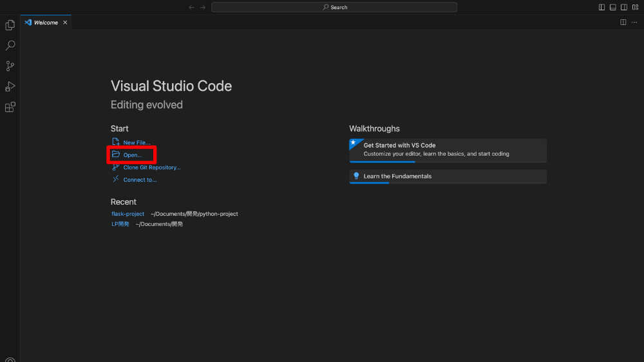Click the Search command center field

334,8
